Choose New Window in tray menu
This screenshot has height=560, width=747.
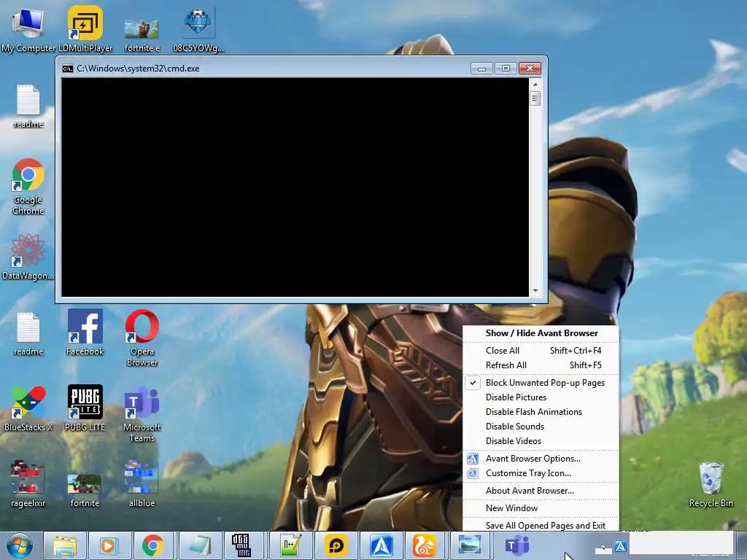[541, 508]
